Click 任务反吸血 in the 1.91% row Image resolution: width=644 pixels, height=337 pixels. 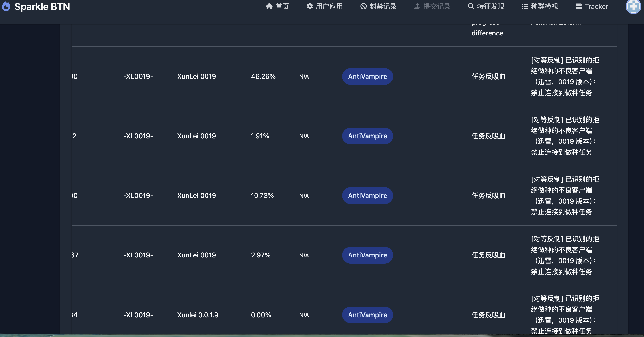point(489,136)
